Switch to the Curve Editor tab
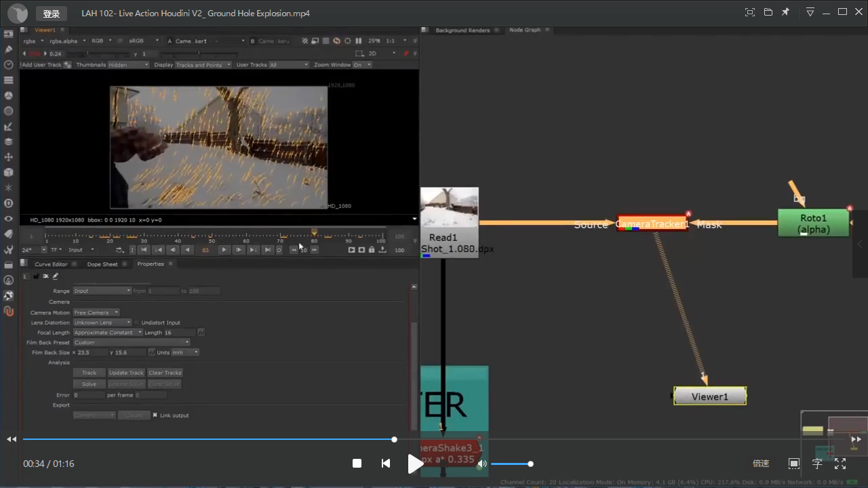 tap(51, 264)
